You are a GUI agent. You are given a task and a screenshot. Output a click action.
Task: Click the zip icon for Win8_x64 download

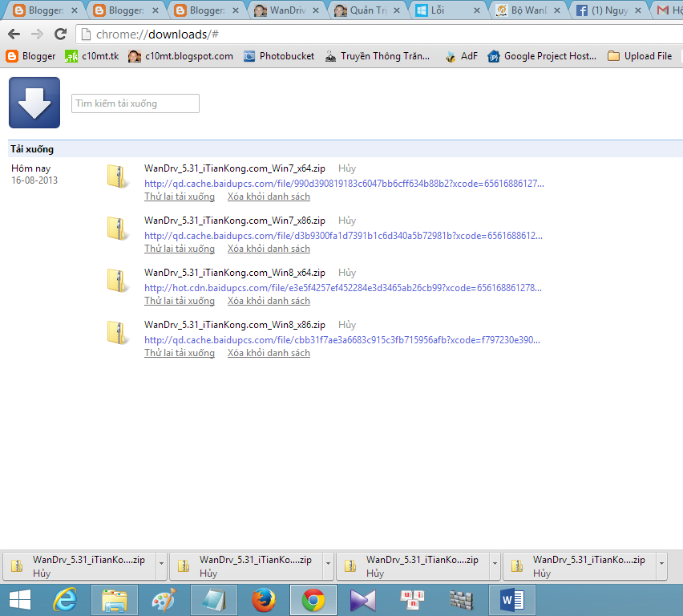click(118, 280)
